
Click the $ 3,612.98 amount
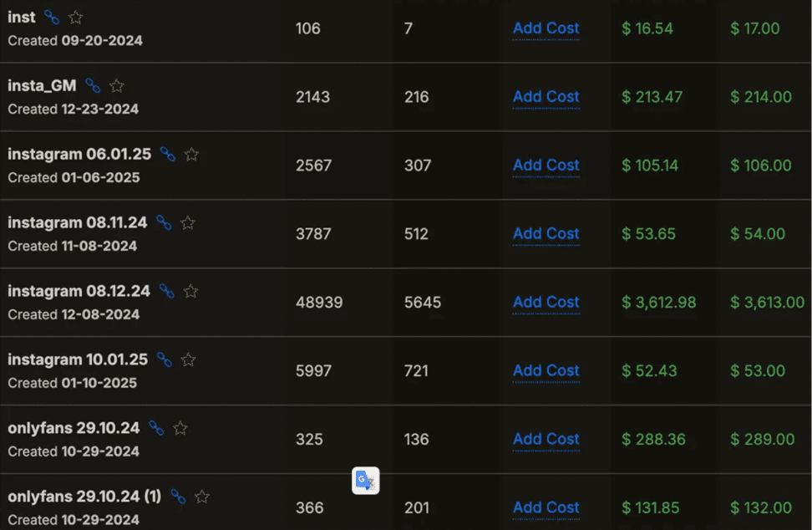659,302
